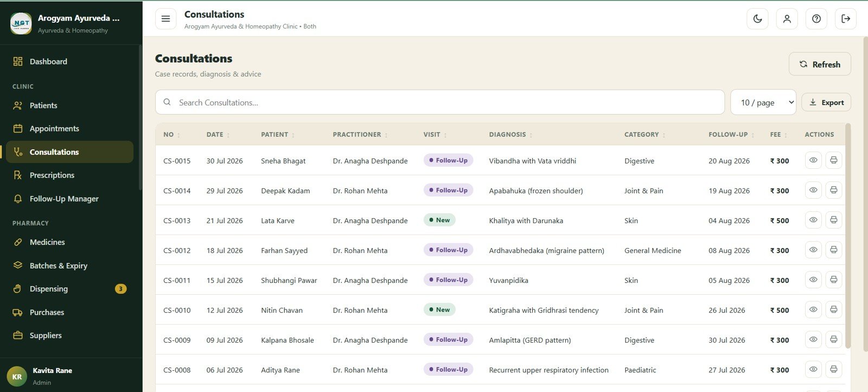View consultation CS-0013 with the eye icon

(x=813, y=220)
